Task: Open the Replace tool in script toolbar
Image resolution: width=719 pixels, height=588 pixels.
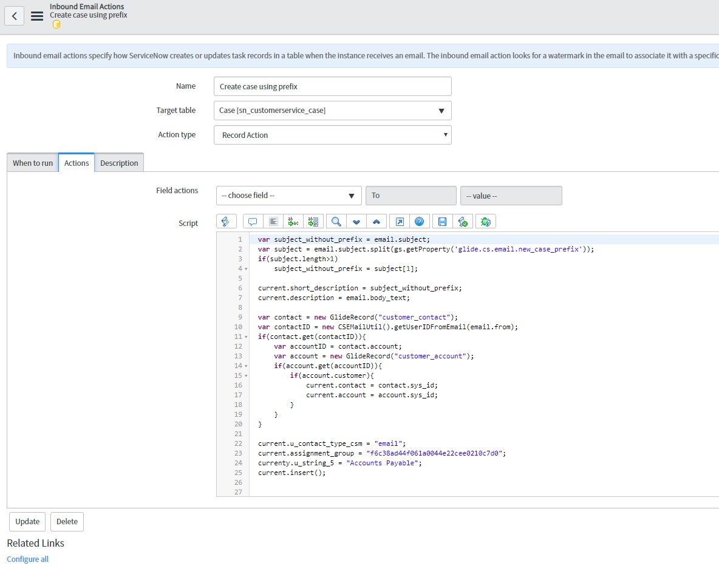Action: click(x=293, y=222)
